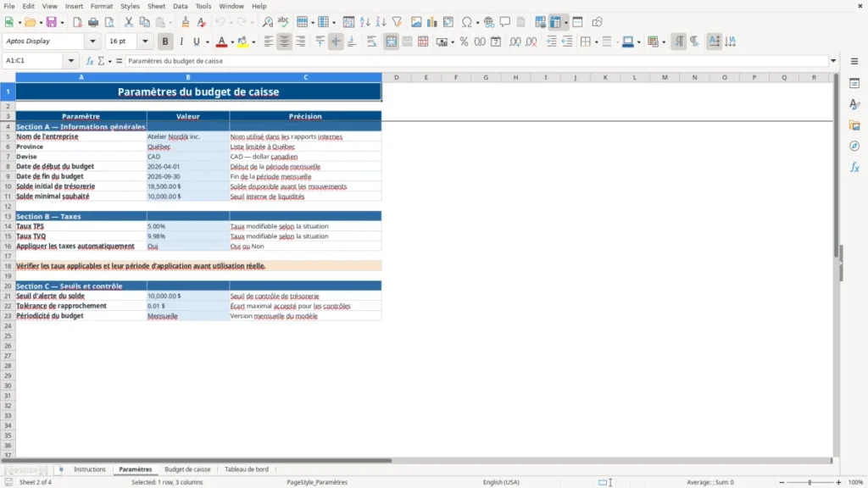
Task: Click the Instructions sheet tab
Action: 90,469
